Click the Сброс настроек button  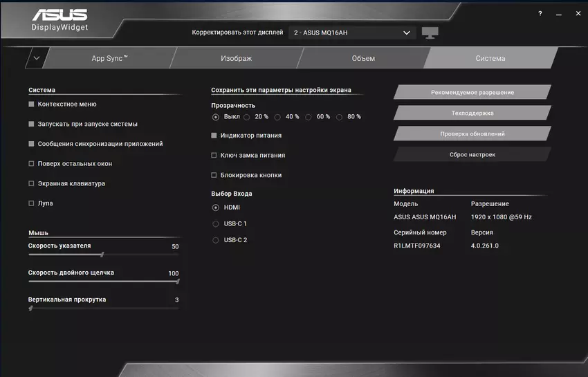click(472, 154)
